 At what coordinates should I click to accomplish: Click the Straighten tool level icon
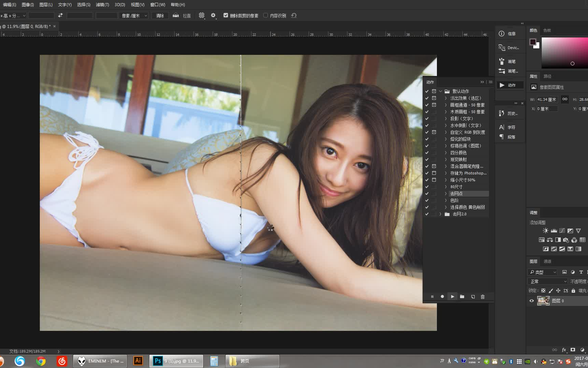point(176,15)
